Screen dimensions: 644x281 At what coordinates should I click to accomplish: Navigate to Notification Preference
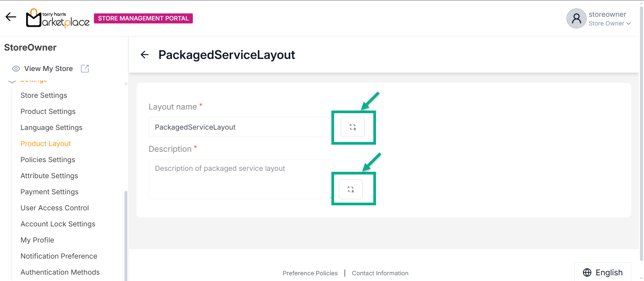59,256
